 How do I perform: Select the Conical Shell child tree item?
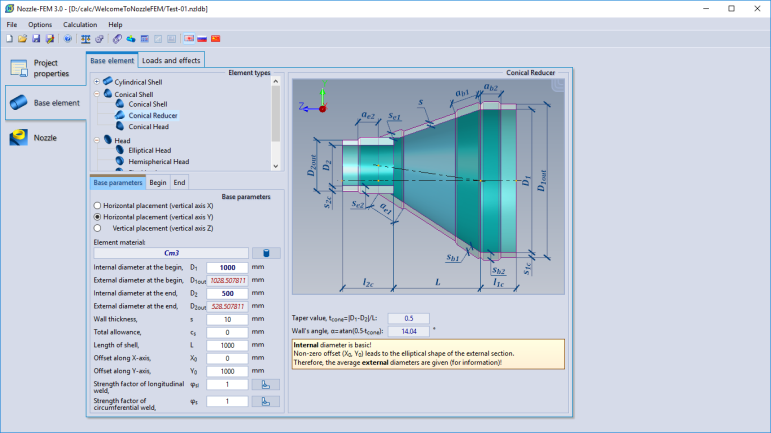(x=148, y=104)
